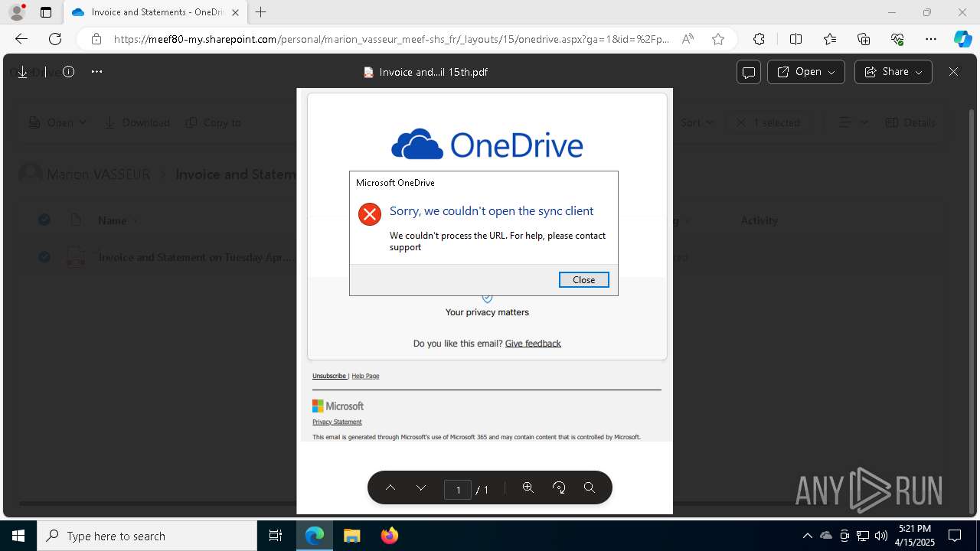Open Task View on the taskbar

pyautogui.click(x=276, y=536)
